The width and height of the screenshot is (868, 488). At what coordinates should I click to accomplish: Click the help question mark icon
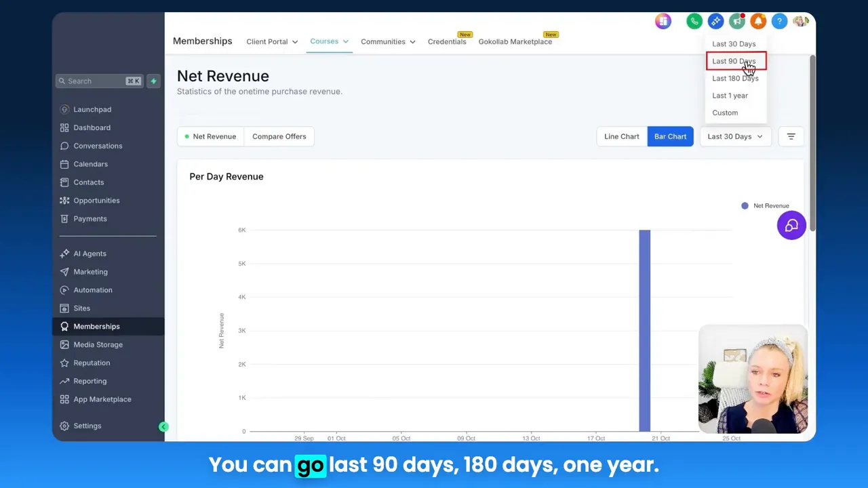[779, 21]
